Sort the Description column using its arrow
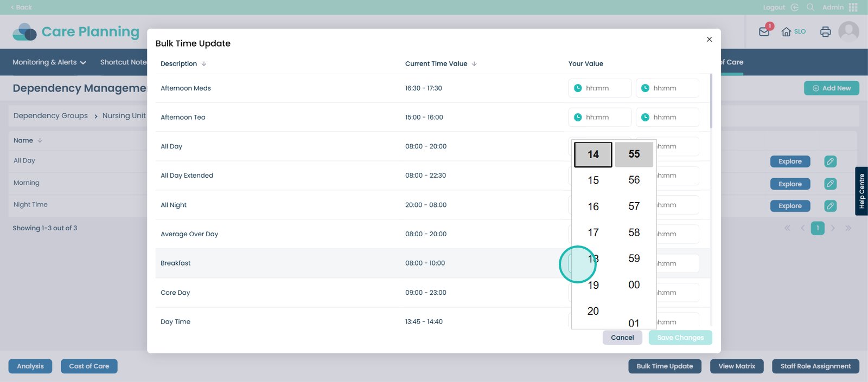Image resolution: width=868 pixels, height=382 pixels. click(x=204, y=63)
